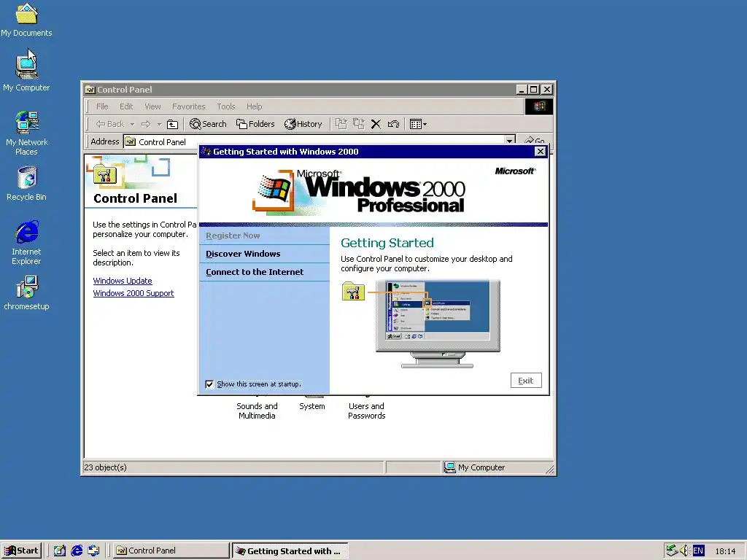Launch Outlook Express from quick launch
This screenshot has height=560, width=747.
coord(94,551)
